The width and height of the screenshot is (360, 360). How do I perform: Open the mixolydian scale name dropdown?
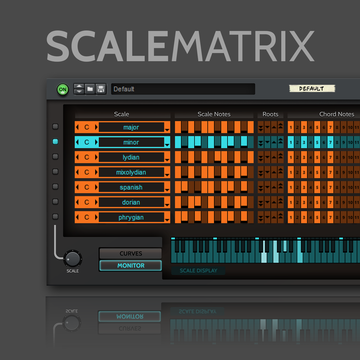coord(167,176)
